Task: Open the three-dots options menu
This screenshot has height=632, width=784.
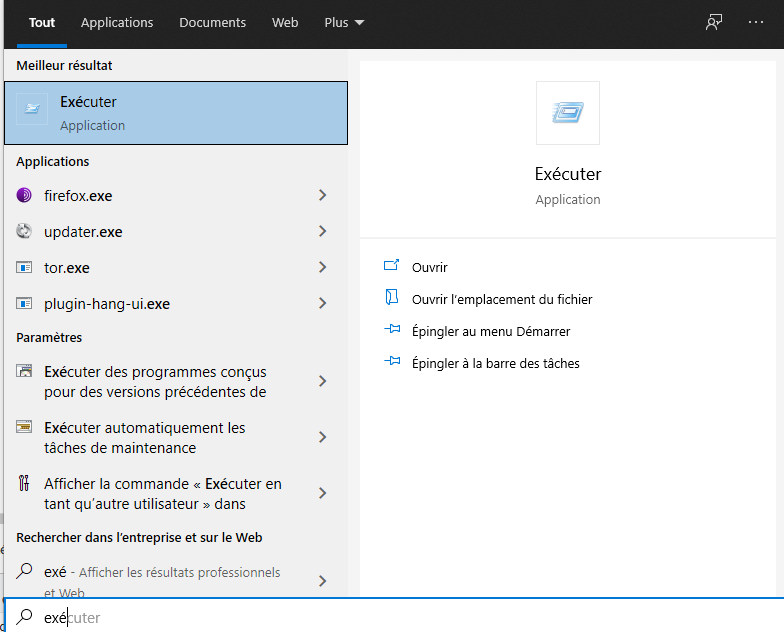Action: click(756, 22)
